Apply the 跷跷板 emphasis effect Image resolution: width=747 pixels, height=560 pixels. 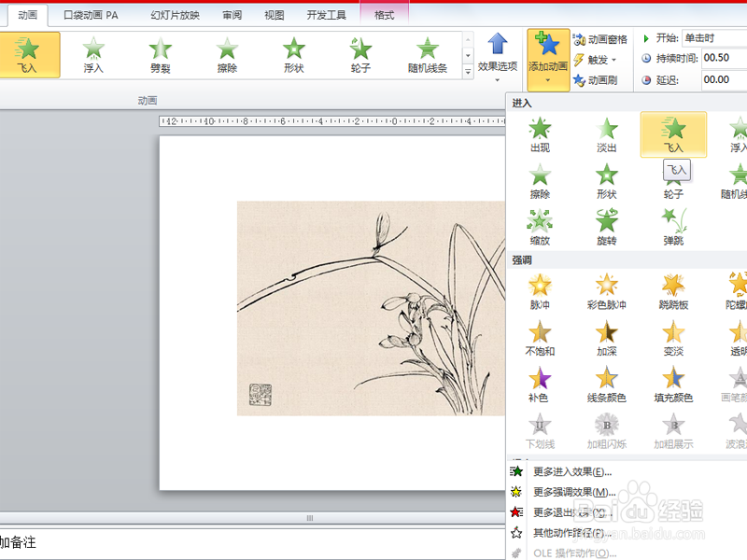[673, 291]
